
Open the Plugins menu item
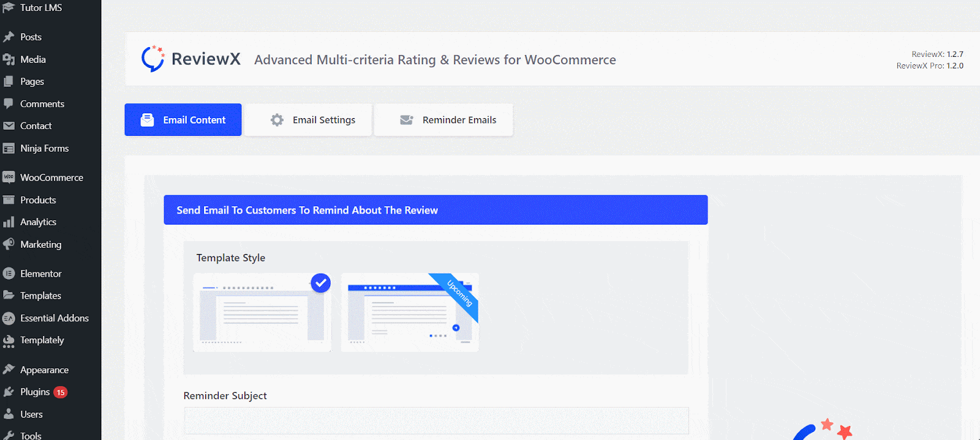(x=35, y=392)
